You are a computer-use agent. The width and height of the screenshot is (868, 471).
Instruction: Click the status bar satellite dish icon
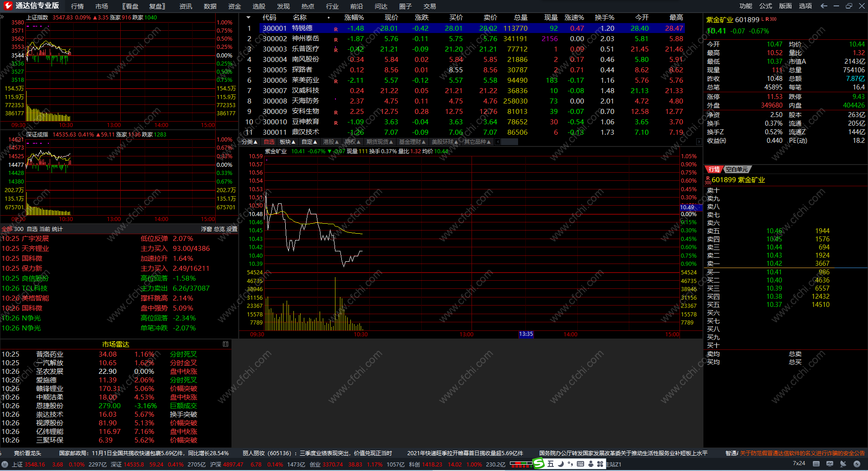tap(843, 464)
